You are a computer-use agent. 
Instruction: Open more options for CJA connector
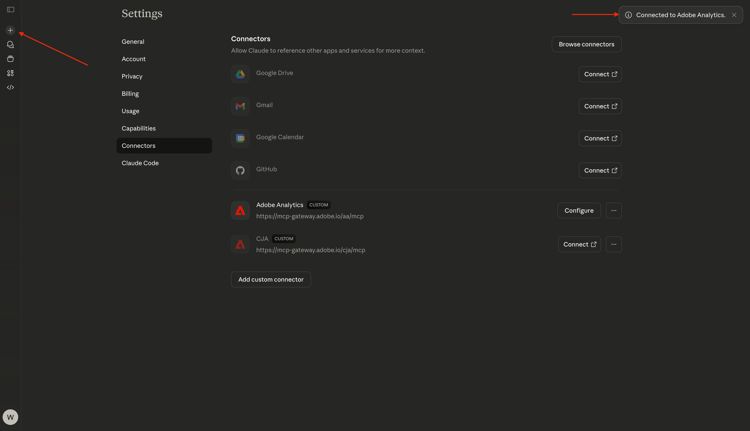pos(614,244)
